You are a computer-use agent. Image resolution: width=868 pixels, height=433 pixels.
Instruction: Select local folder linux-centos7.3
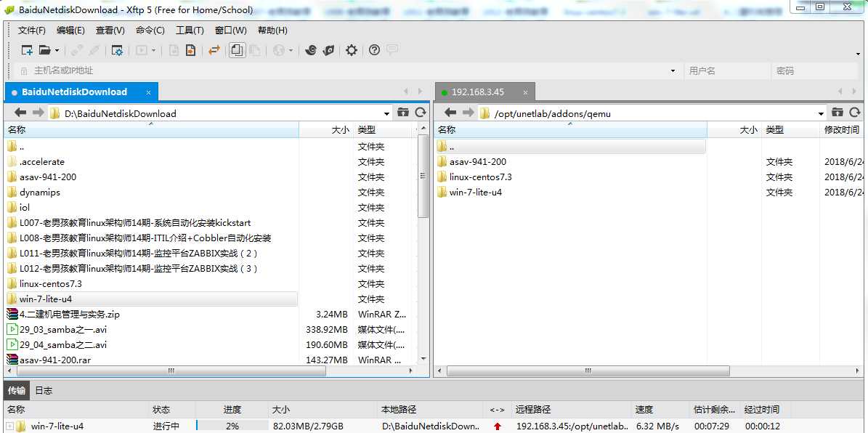click(50, 283)
